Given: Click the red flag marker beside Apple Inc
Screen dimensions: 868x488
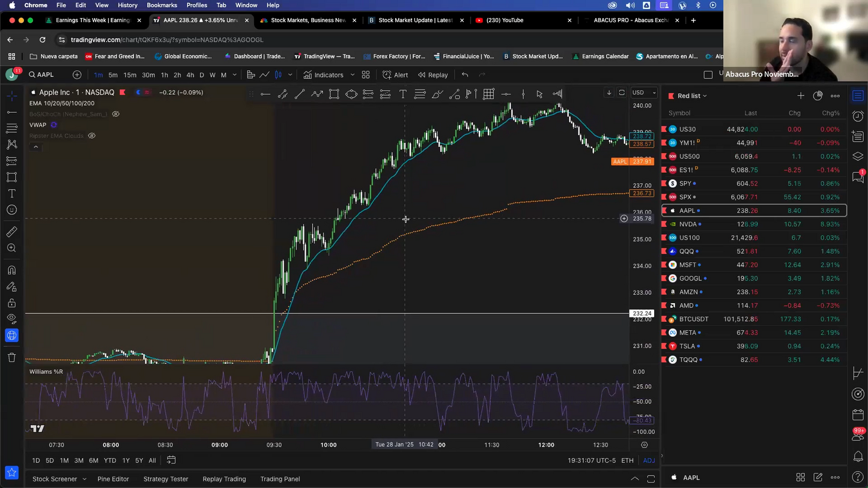Looking at the screenshot, I should click(123, 92).
